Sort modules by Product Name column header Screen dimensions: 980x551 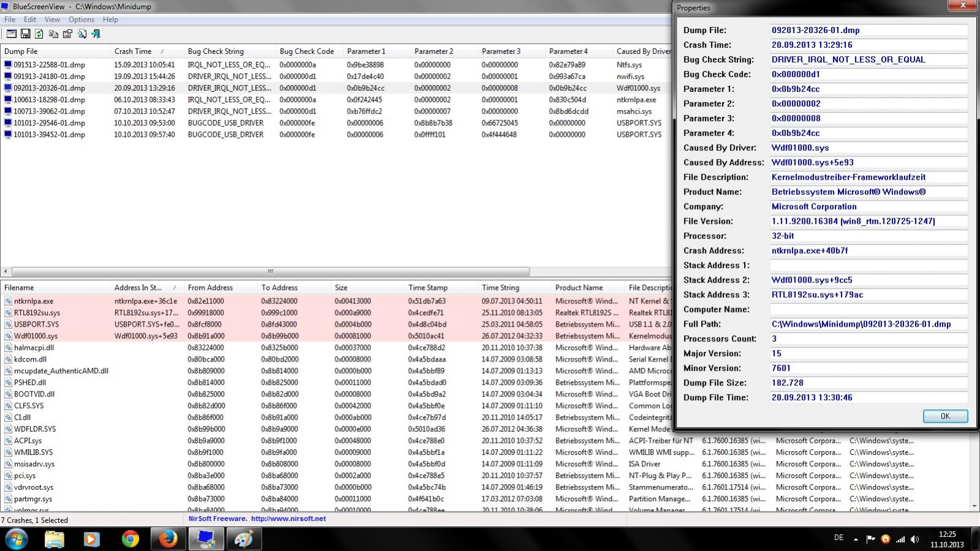pyautogui.click(x=588, y=287)
